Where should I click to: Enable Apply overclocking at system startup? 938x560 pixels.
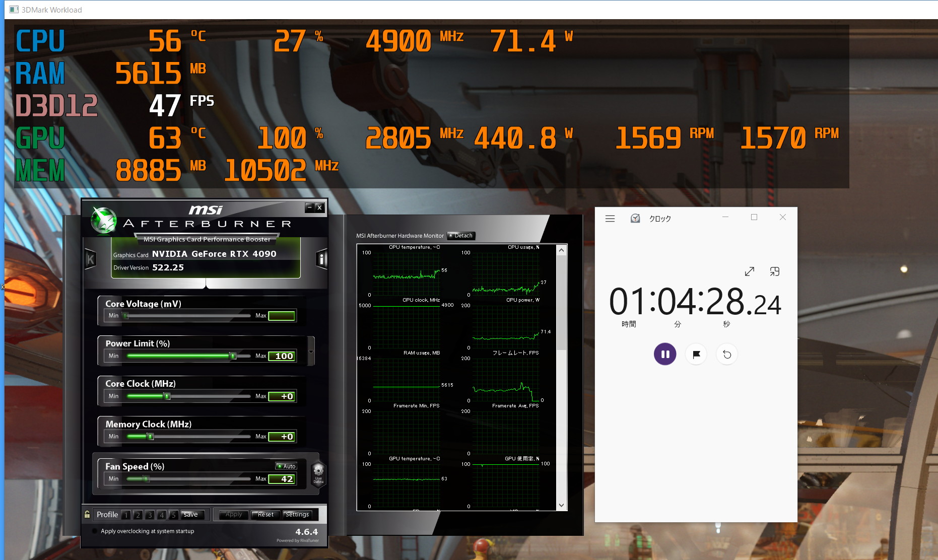(95, 531)
